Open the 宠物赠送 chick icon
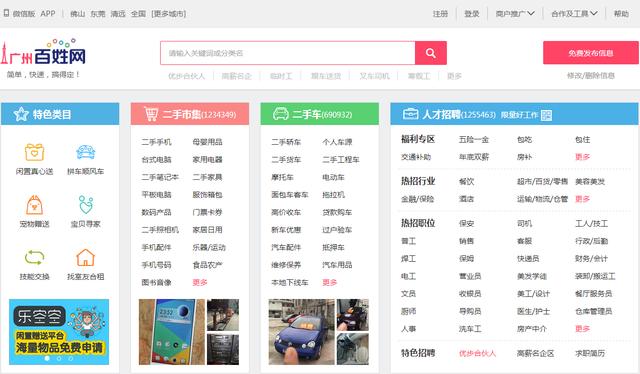The image size is (640, 374). tap(34, 205)
